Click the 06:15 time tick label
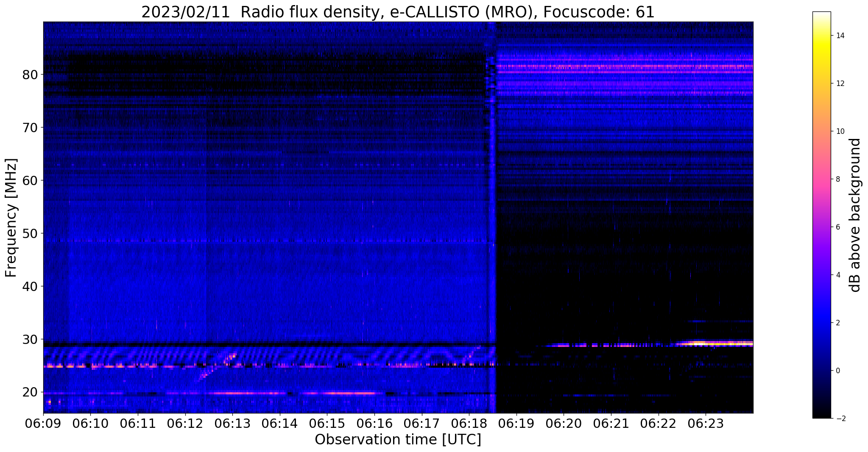The height and width of the screenshot is (452, 868). coord(327,423)
